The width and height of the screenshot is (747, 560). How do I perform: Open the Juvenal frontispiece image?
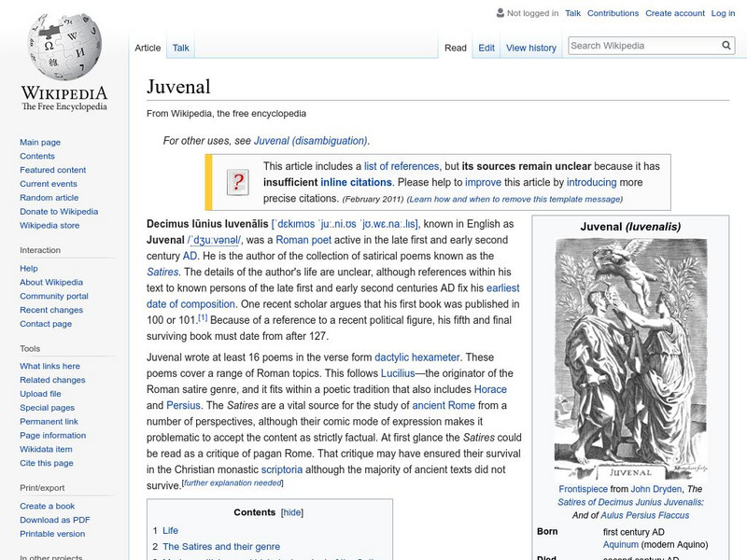click(630, 359)
